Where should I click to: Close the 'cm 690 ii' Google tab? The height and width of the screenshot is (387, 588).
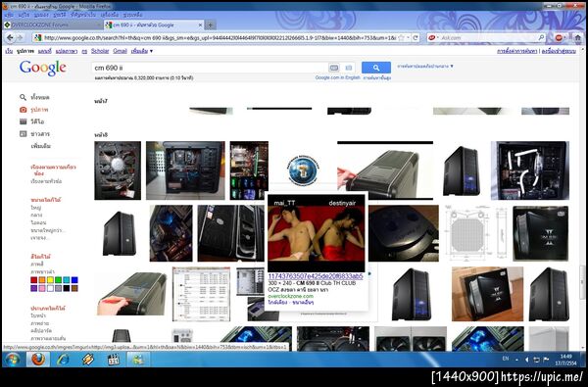pos(200,25)
